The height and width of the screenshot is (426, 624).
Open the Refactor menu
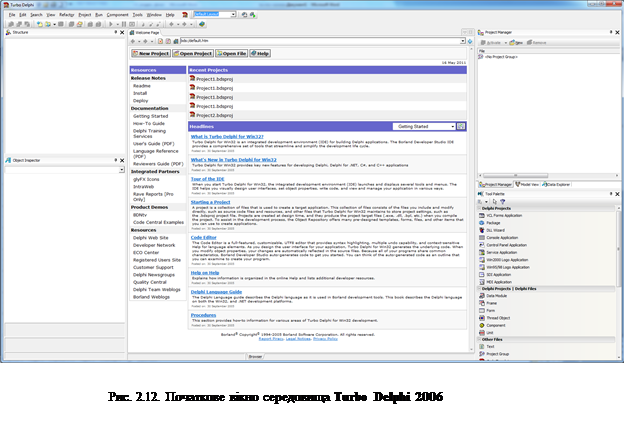coord(66,15)
